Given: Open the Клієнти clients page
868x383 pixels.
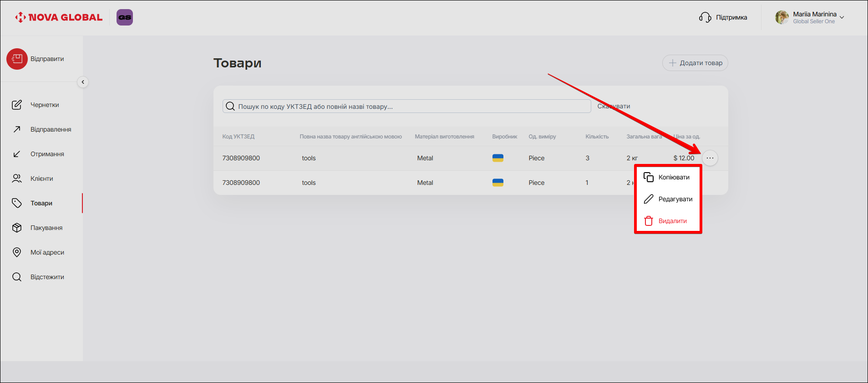Looking at the screenshot, I should pos(41,179).
